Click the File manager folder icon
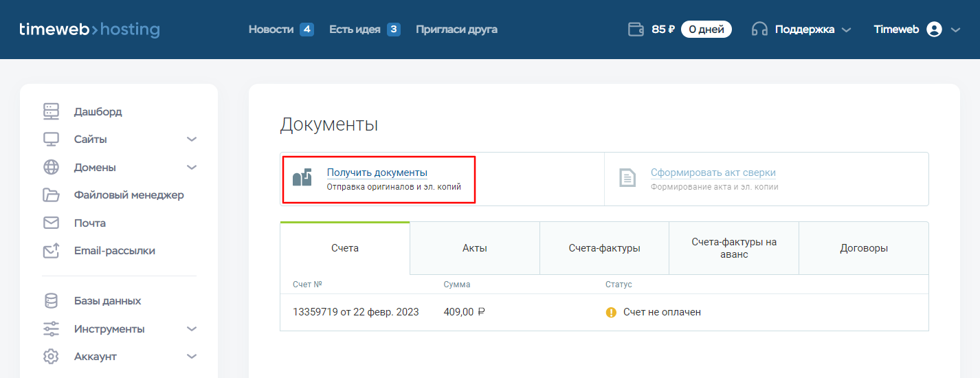980x378 pixels. 52,195
